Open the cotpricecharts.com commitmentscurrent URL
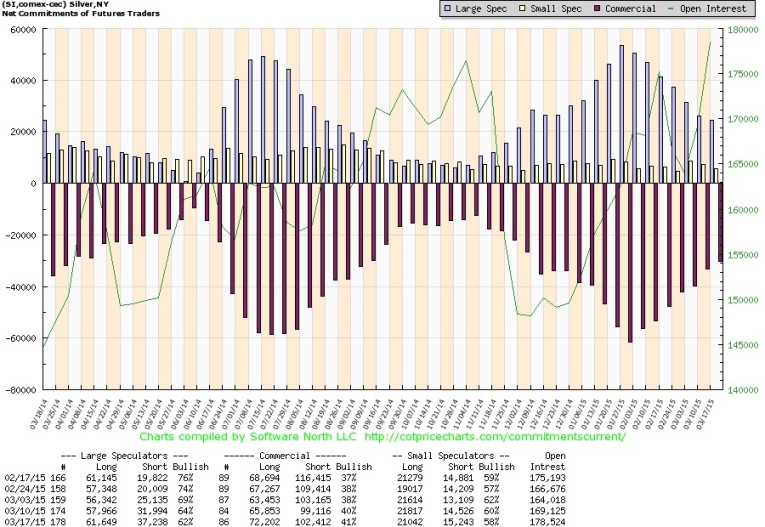 496,437
